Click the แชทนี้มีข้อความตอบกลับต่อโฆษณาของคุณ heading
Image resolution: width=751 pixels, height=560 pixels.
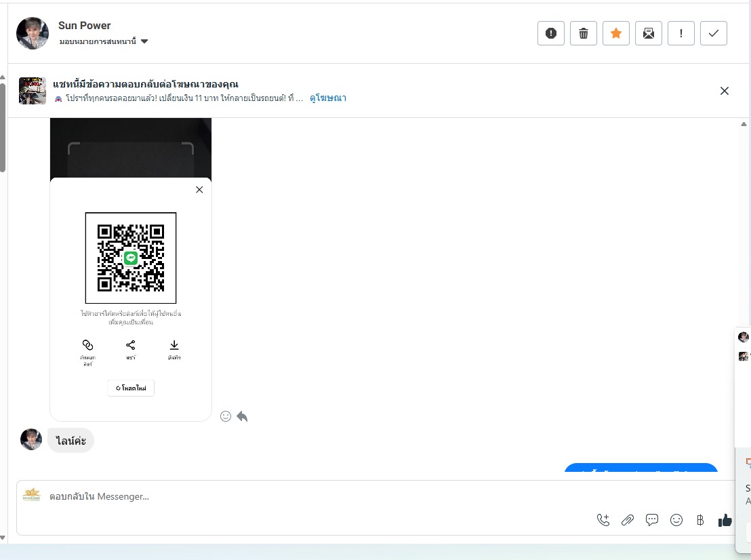(x=146, y=84)
